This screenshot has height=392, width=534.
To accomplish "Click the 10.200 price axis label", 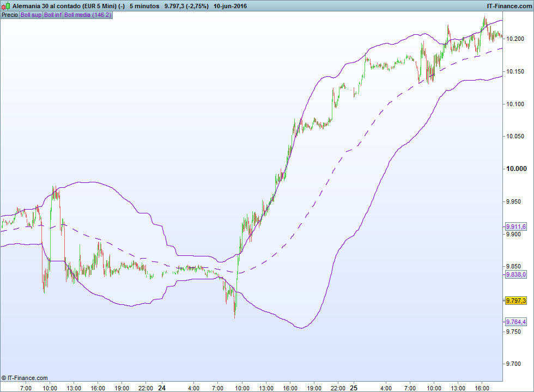I will [515, 39].
